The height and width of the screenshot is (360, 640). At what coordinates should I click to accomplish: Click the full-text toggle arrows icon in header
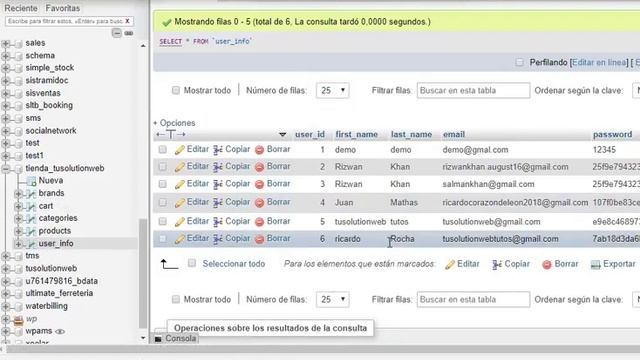pos(171,134)
